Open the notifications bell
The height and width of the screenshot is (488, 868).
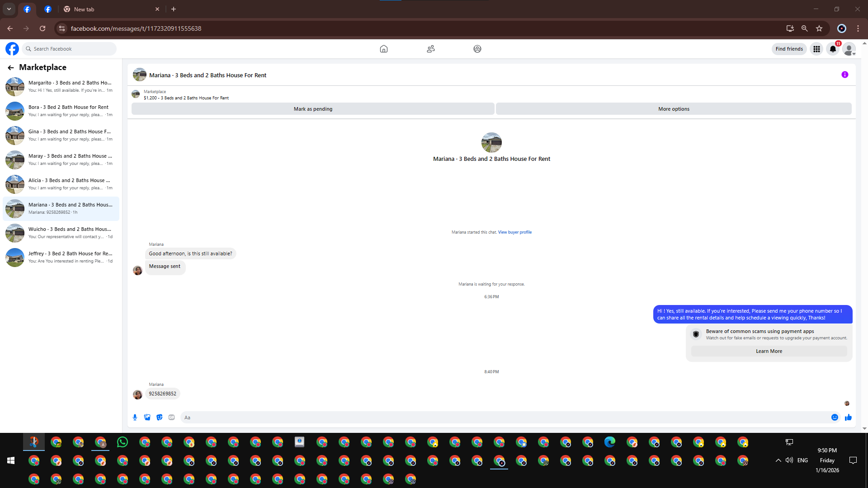pyautogui.click(x=833, y=49)
